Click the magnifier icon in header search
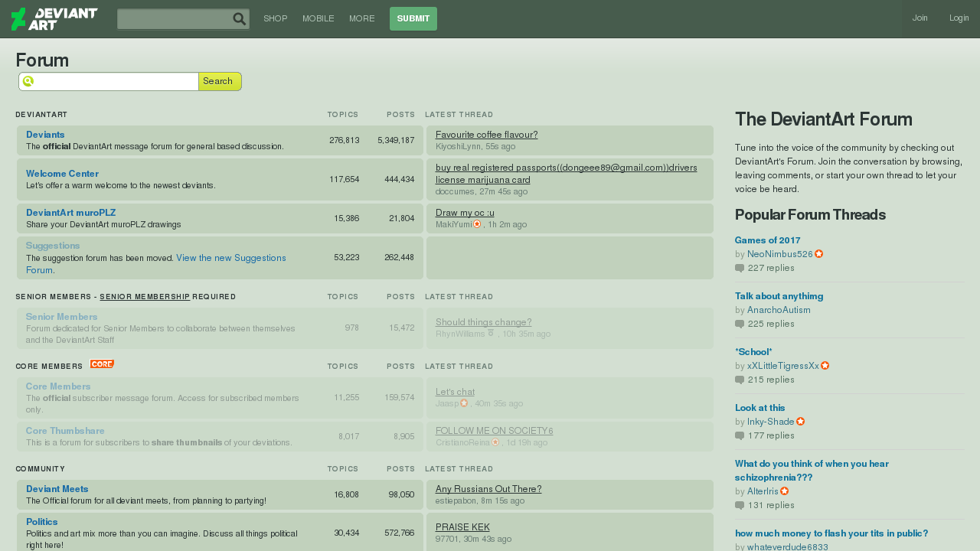The width and height of the screenshot is (980, 551). click(240, 19)
